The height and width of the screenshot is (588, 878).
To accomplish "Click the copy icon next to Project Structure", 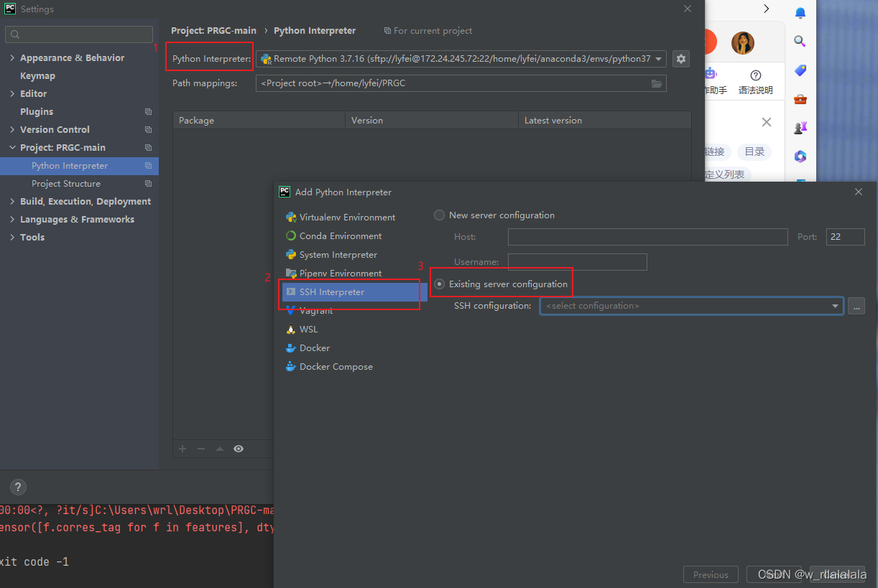I will pyautogui.click(x=149, y=184).
